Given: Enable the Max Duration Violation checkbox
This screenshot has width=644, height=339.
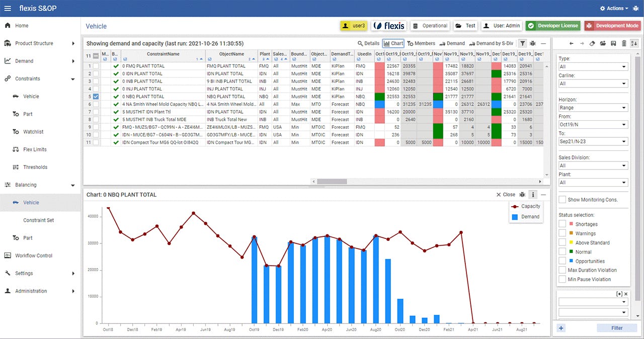Looking at the screenshot, I should [x=562, y=270].
